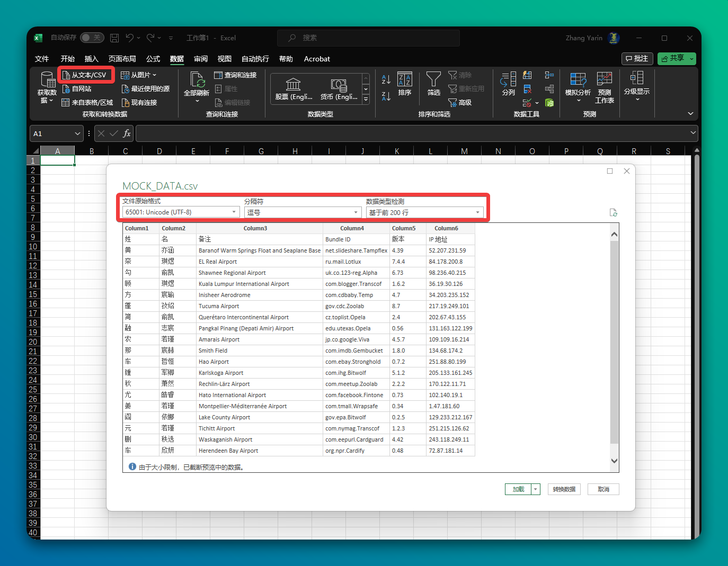
Task: Click the document icon beside the preview options
Action: pyautogui.click(x=614, y=212)
